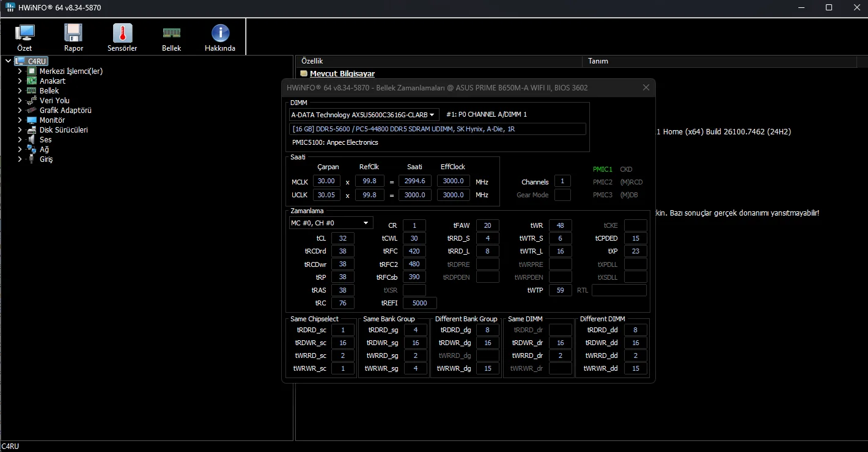
Task: Click the MCLK Saati value 2994.6
Action: 415,181
